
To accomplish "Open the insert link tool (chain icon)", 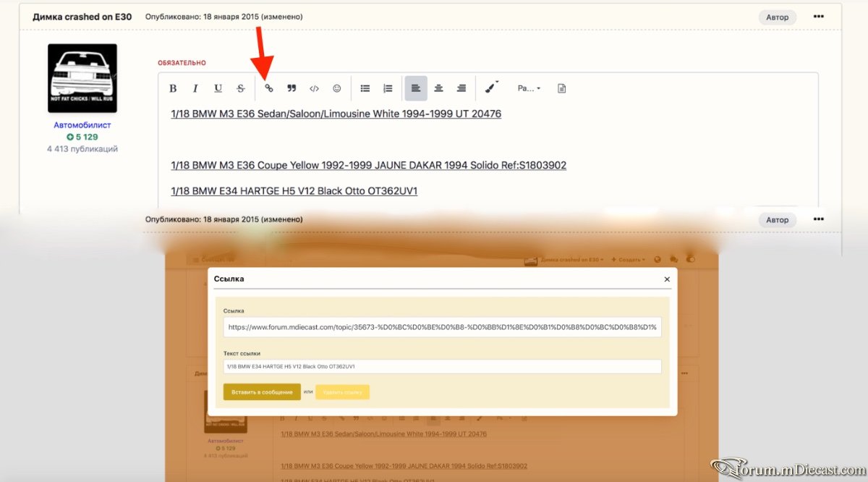I will click(x=269, y=88).
